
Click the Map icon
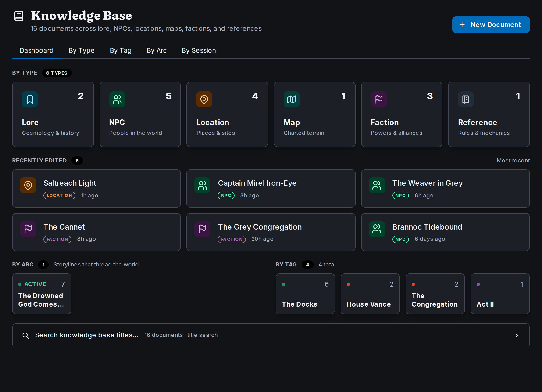(x=291, y=99)
